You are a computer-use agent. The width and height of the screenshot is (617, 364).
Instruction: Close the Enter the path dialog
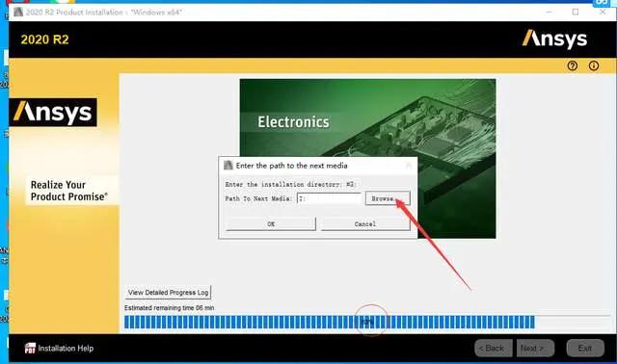point(409,165)
